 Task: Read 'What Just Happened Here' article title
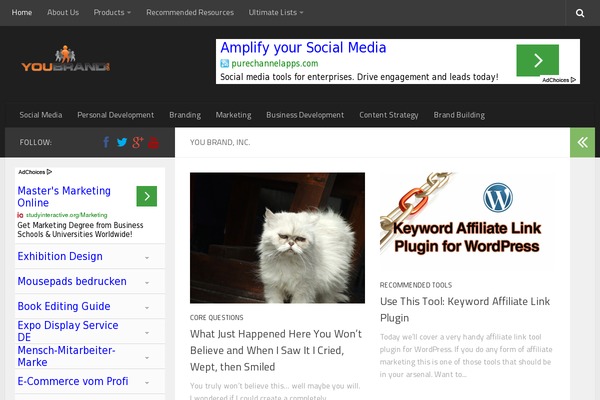[276, 350]
